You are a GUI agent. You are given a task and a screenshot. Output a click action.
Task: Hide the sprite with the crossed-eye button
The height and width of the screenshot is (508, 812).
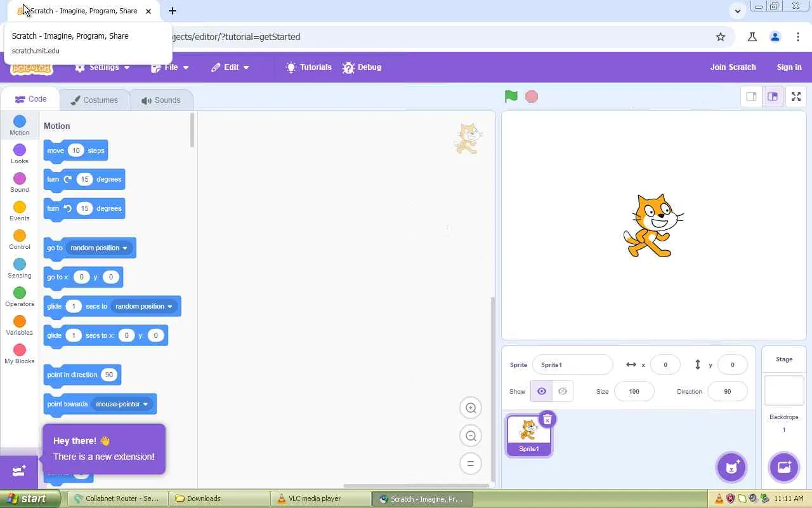(x=563, y=391)
